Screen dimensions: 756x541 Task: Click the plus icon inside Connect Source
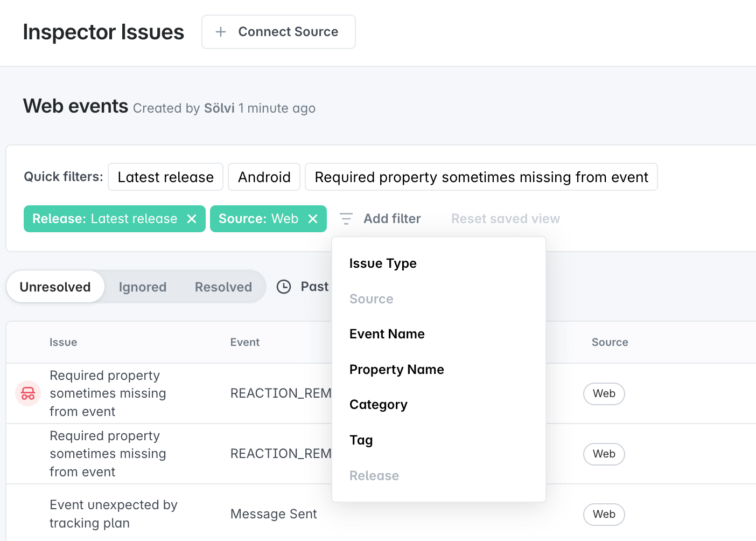pos(220,32)
